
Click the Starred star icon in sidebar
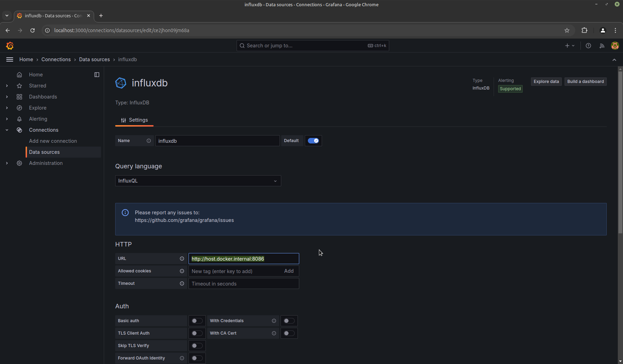pyautogui.click(x=19, y=86)
